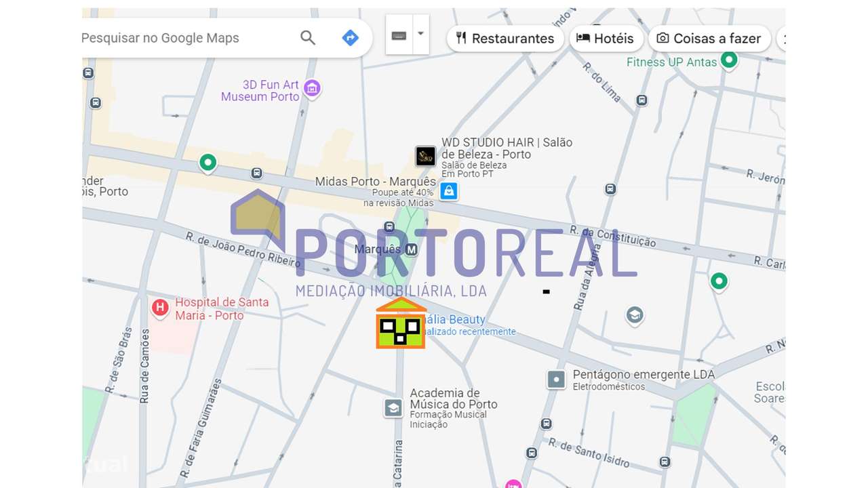Toggle the on-screen keyboard icon
Image resolution: width=868 pixels, height=488 pixels.
[x=399, y=35]
